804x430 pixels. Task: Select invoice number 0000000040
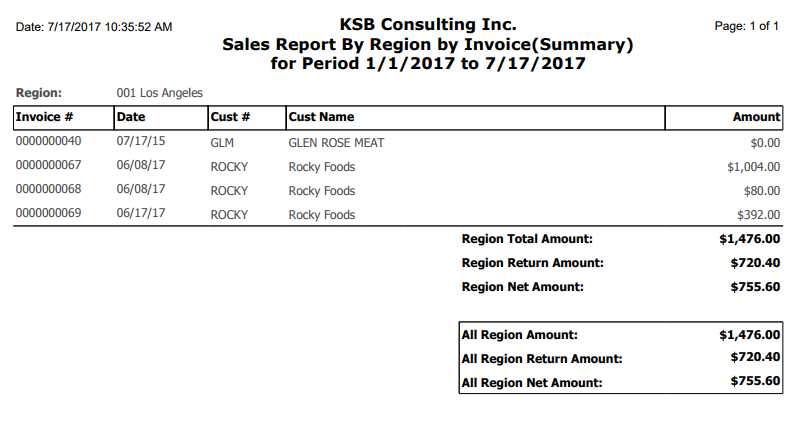click(48, 141)
